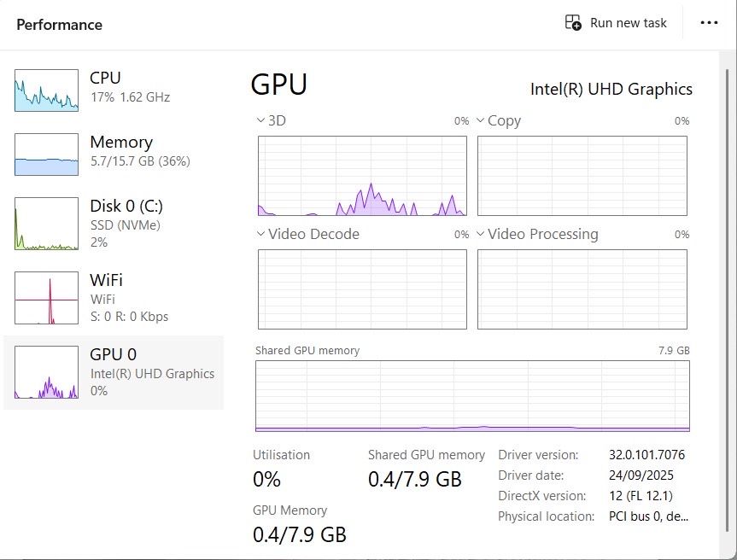The width and height of the screenshot is (737, 560).
Task: Click the Copy engine graph area
Action: 582,175
